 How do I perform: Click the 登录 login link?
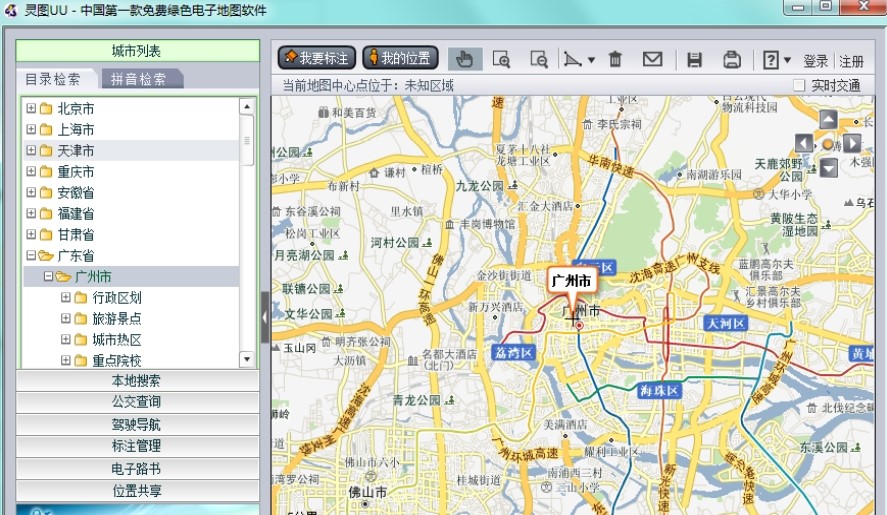pos(815,61)
